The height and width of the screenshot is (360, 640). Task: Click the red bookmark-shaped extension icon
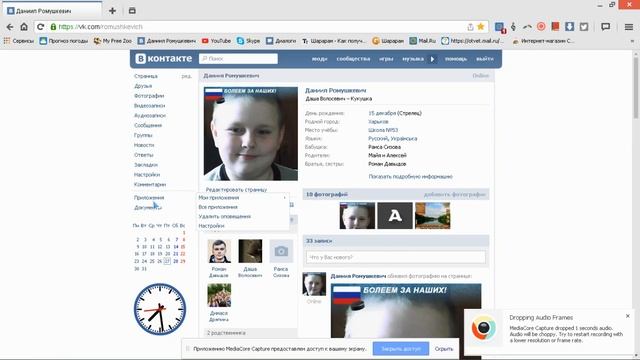555,27
